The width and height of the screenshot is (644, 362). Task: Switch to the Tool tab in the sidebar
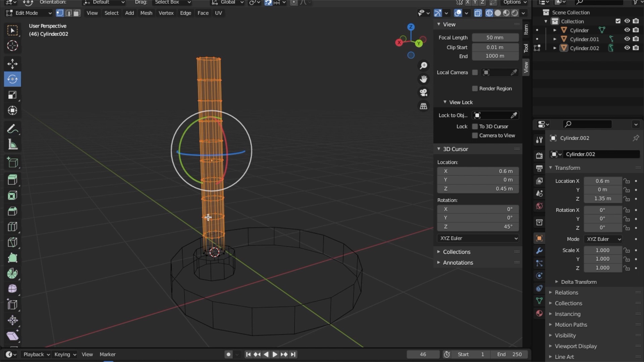coord(526,48)
